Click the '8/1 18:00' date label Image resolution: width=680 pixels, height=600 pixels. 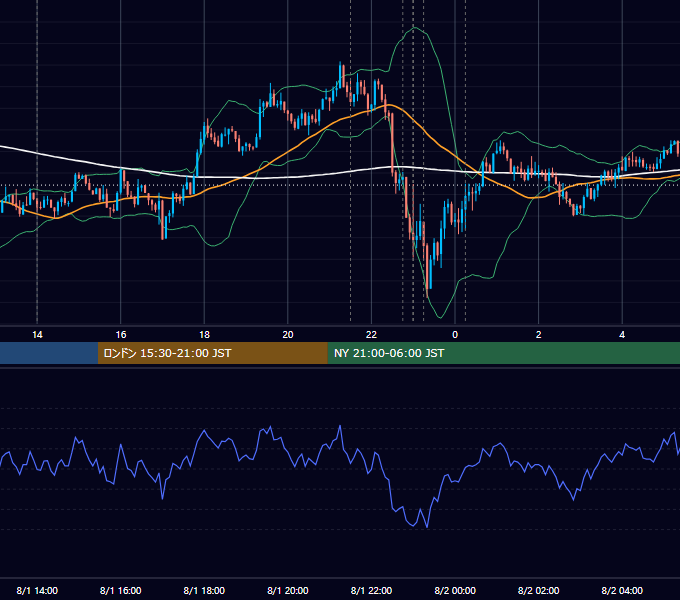coord(204,591)
